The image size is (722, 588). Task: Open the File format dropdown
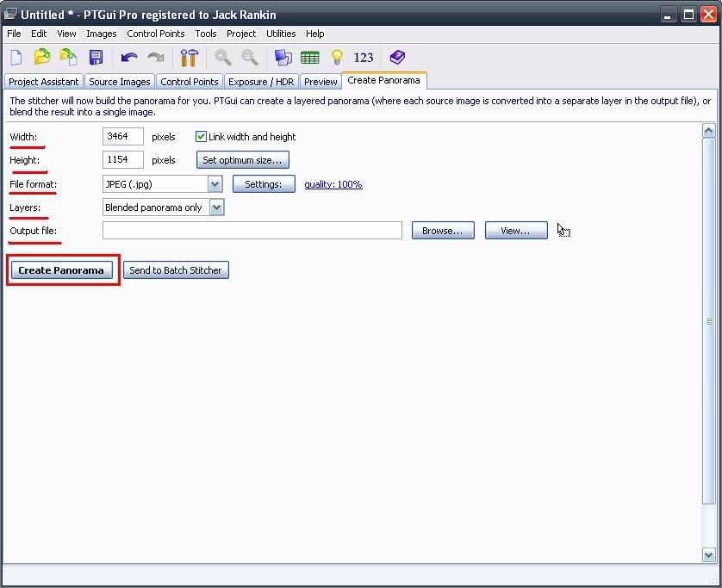coord(215,184)
